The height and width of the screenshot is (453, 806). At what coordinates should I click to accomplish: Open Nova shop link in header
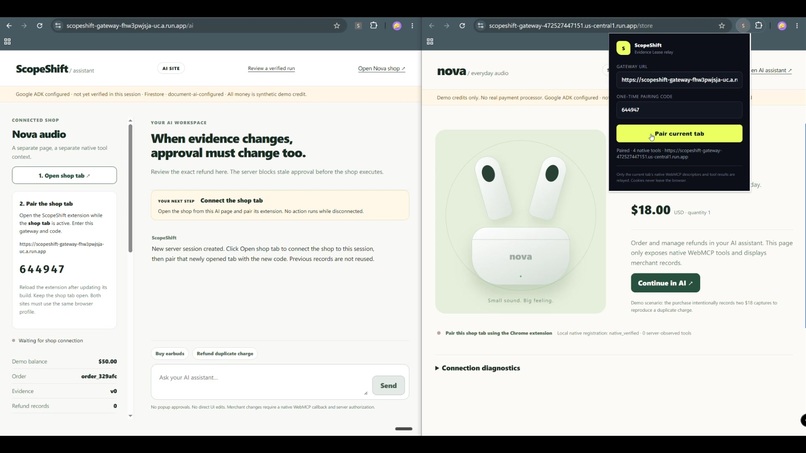381,68
